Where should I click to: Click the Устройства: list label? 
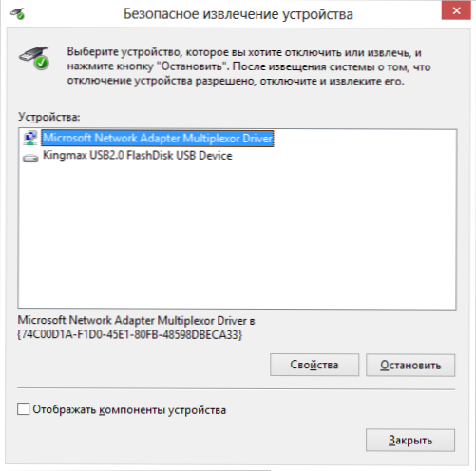coord(49,118)
